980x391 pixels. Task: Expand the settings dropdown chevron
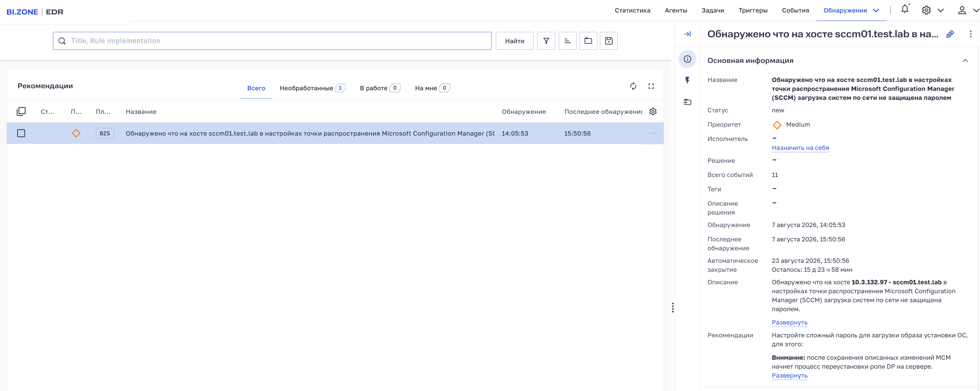tap(941, 11)
